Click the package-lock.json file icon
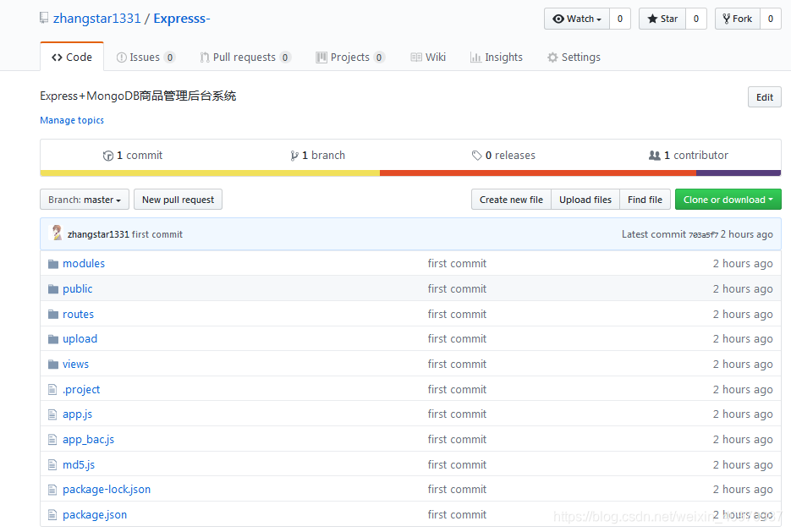Screen dimensions: 791x532 coord(52,490)
